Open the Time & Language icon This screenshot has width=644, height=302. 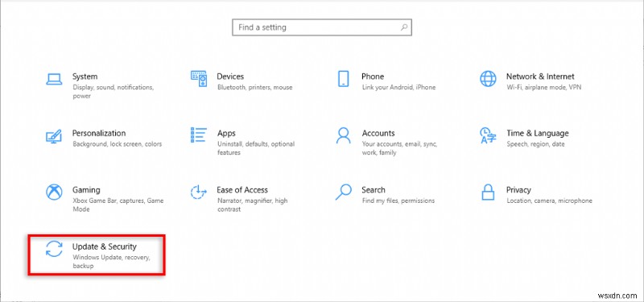click(x=489, y=135)
